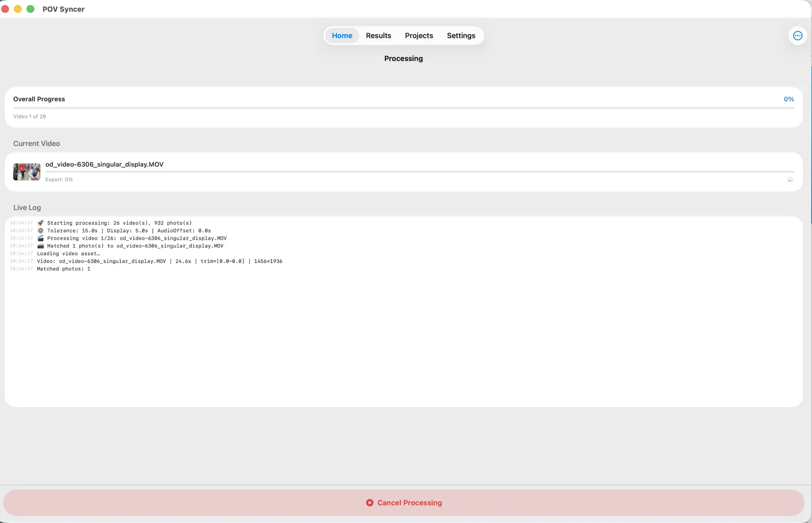Viewport: 812px width, 523px height.
Task: Click the spinner icon in Current Video
Action: pyautogui.click(x=790, y=180)
